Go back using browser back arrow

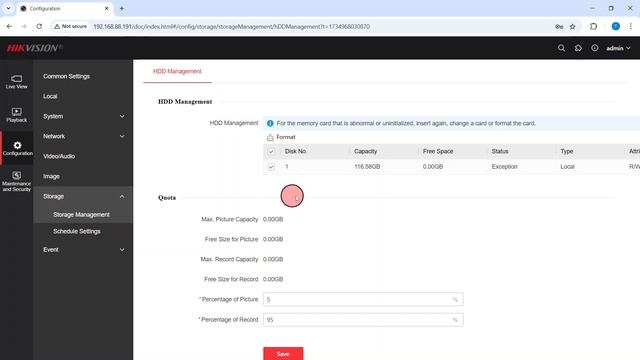click(x=9, y=27)
